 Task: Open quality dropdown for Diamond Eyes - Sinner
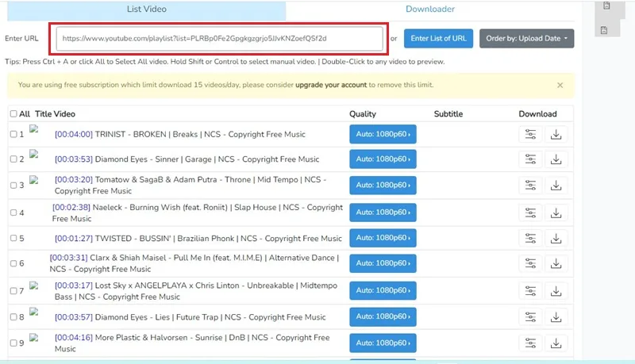[383, 159]
